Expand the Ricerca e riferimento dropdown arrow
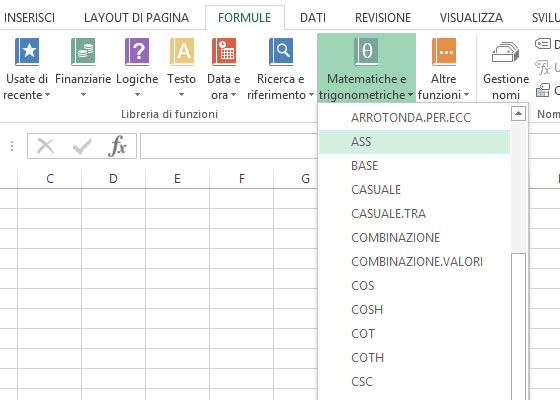Image resolution: width=560 pixels, height=400 pixels. pyautogui.click(x=311, y=95)
